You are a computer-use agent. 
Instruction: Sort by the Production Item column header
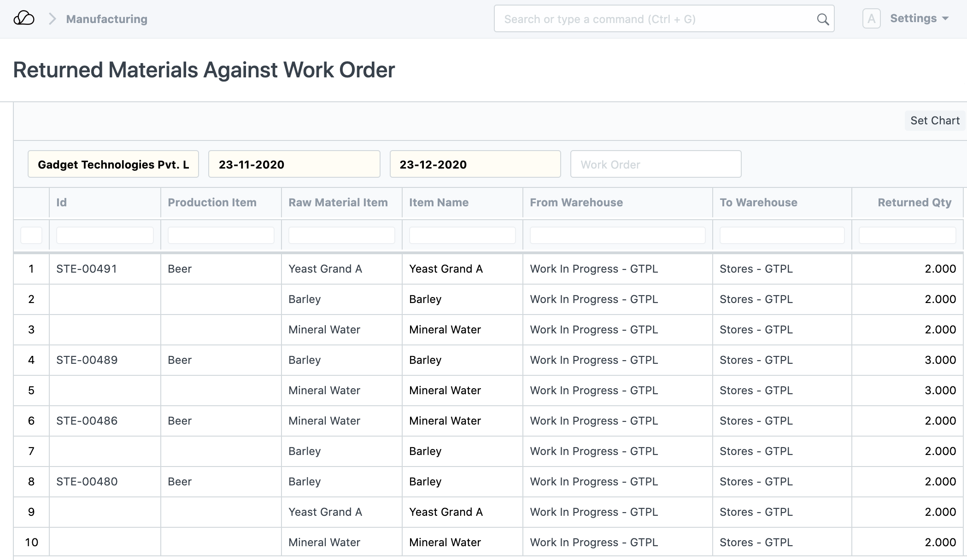tap(212, 203)
